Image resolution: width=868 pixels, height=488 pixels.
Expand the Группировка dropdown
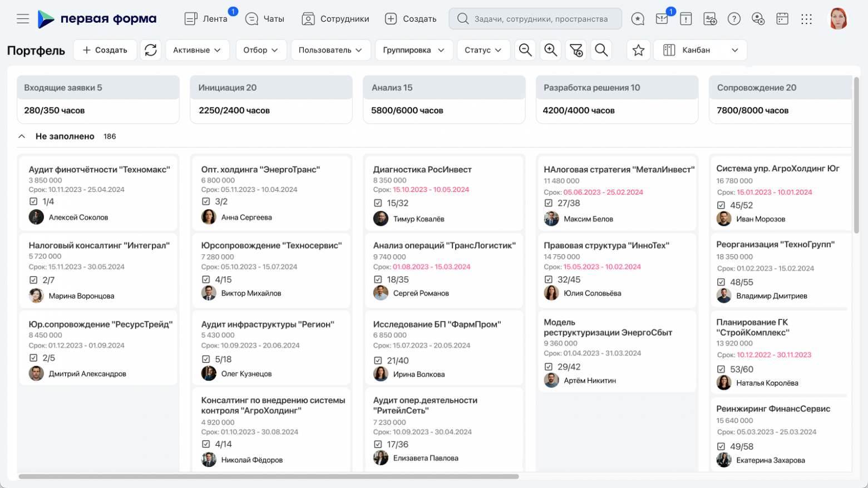click(x=413, y=50)
